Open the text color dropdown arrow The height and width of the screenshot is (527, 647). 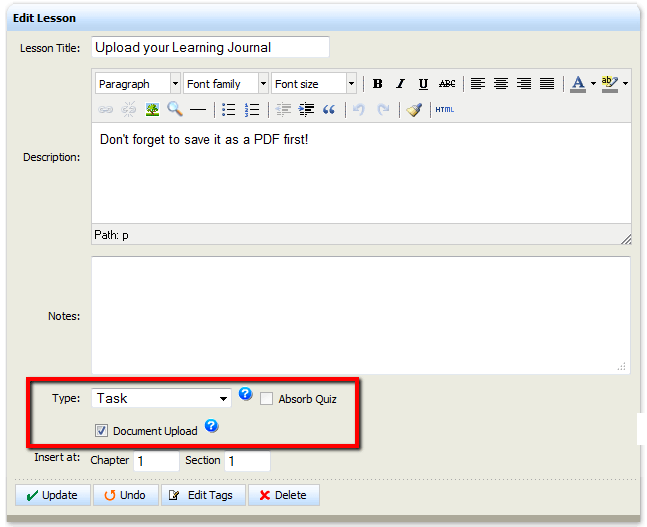coord(593,84)
